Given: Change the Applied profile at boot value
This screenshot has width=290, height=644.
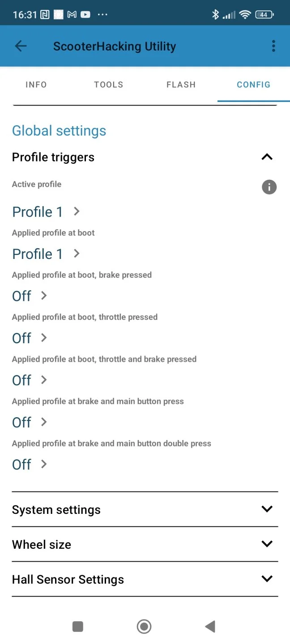Looking at the screenshot, I should click(x=46, y=254).
